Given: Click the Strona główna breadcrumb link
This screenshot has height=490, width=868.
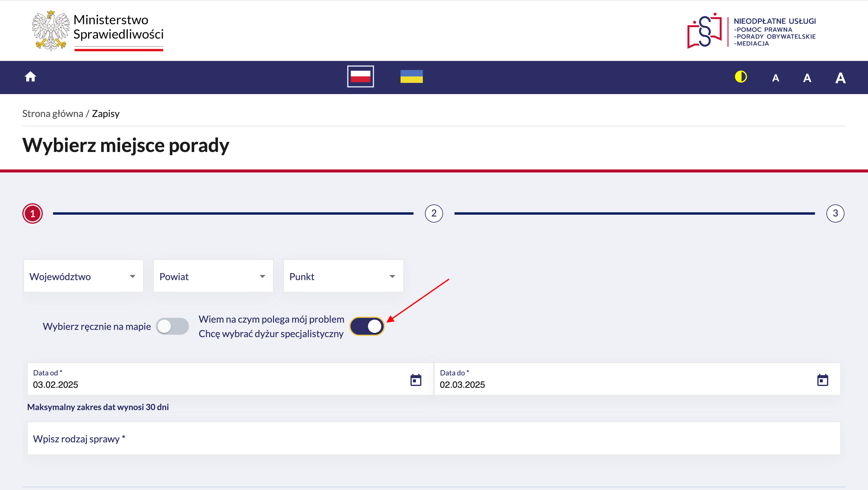Looking at the screenshot, I should (52, 114).
